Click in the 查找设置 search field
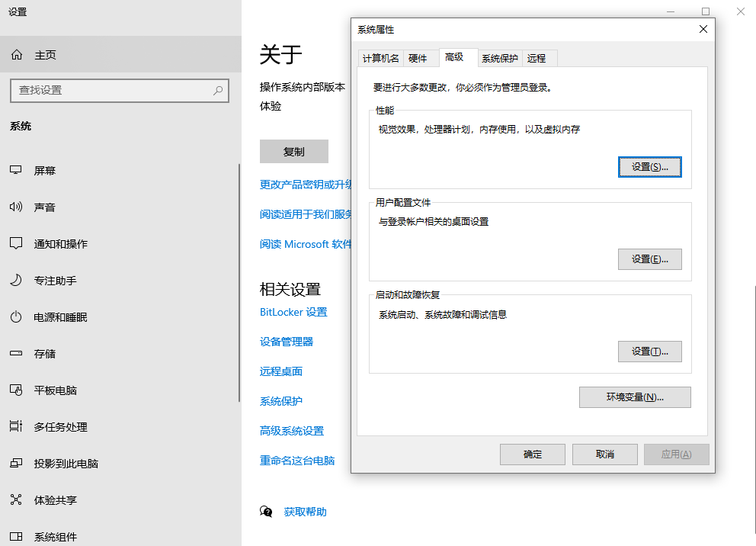The image size is (756, 546). tap(111, 90)
